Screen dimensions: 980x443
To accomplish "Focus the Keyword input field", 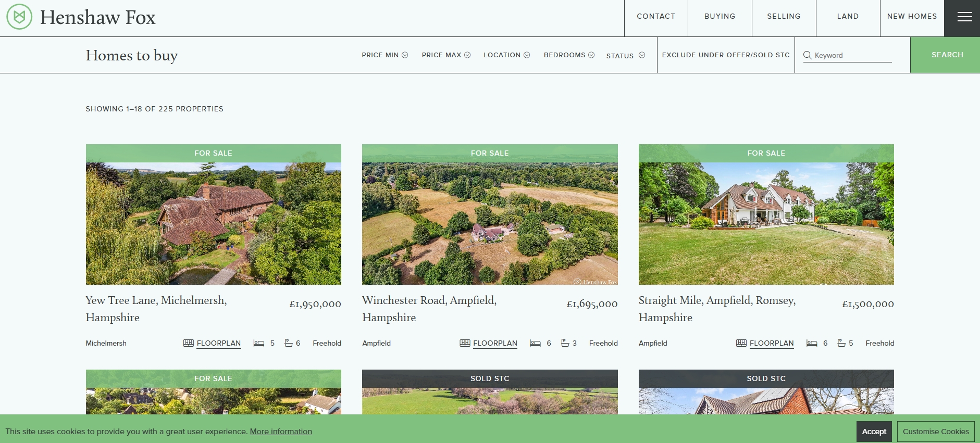I will 853,55.
